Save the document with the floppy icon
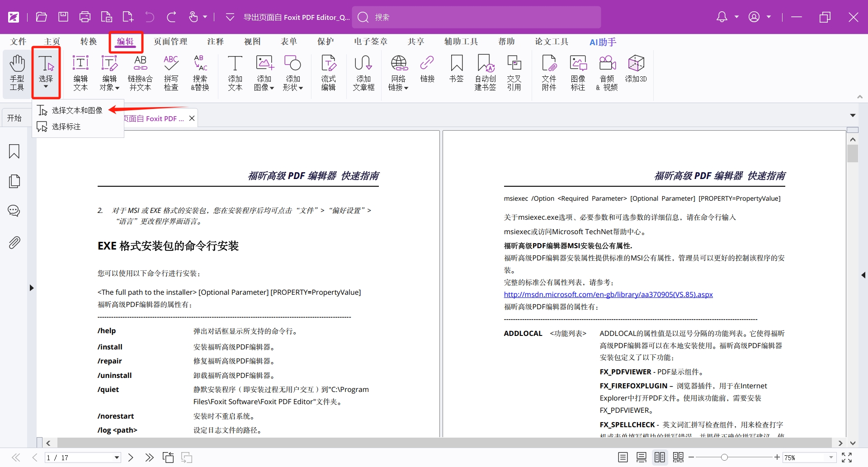Image resolution: width=868 pixels, height=467 pixels. point(63,17)
